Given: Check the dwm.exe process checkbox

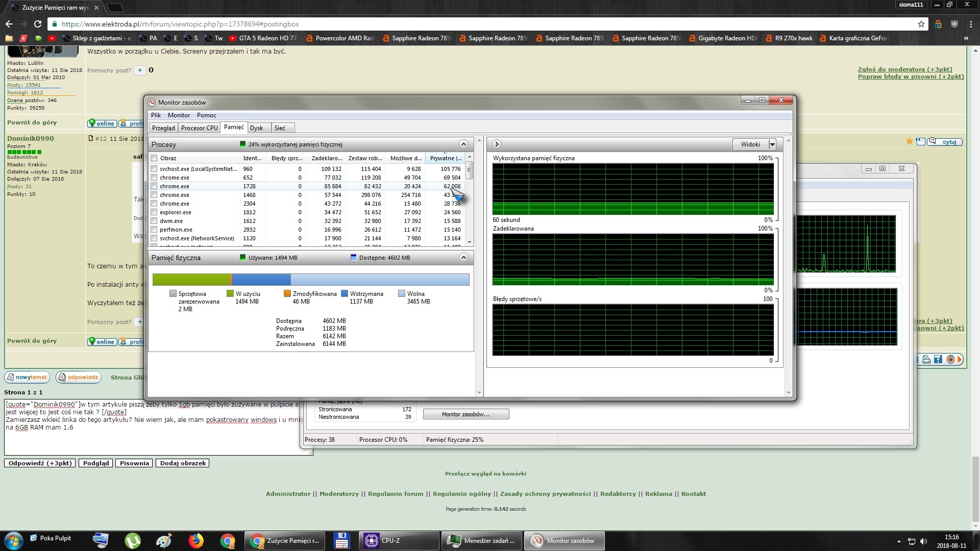Looking at the screenshot, I should (x=154, y=221).
